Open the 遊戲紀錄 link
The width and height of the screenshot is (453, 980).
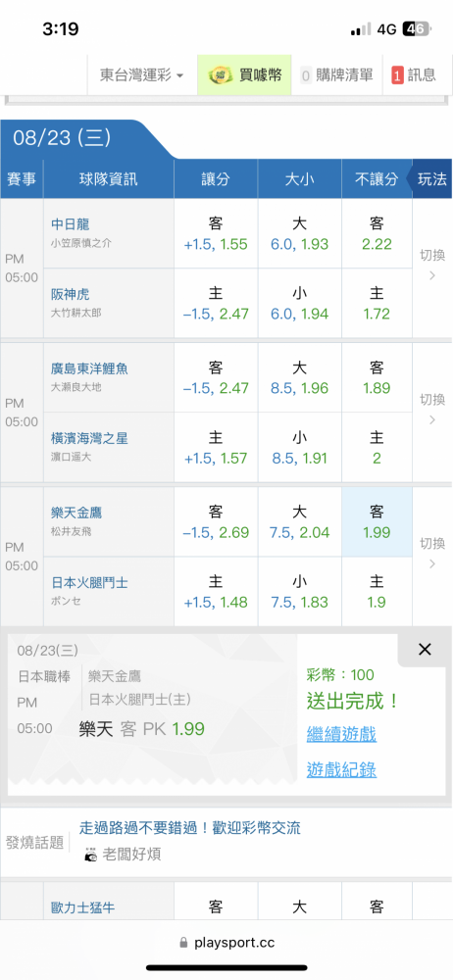click(341, 770)
